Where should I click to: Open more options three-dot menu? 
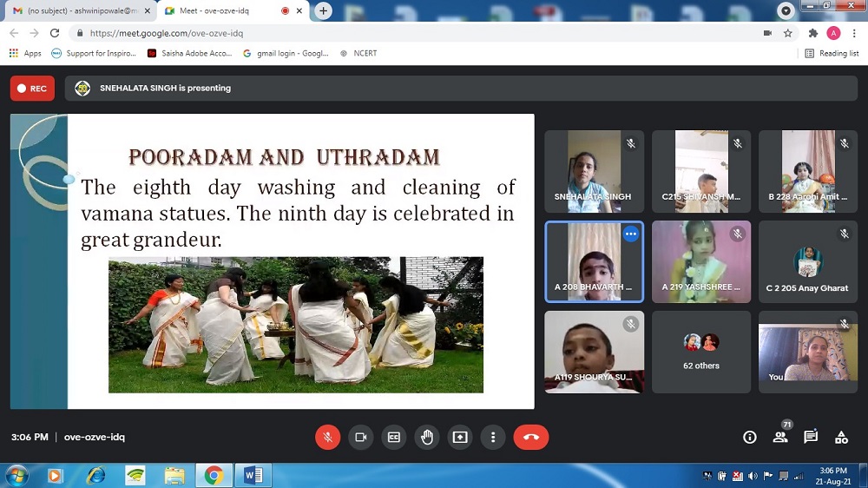pos(493,437)
